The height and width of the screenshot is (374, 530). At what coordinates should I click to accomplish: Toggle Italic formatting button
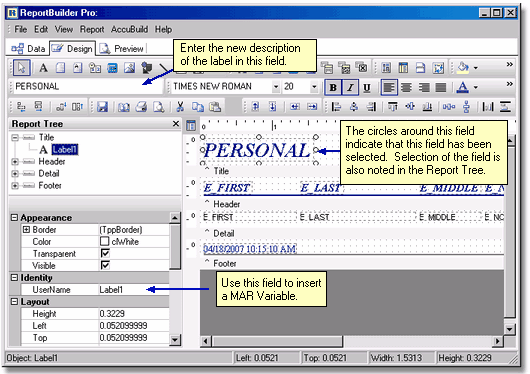(x=350, y=88)
